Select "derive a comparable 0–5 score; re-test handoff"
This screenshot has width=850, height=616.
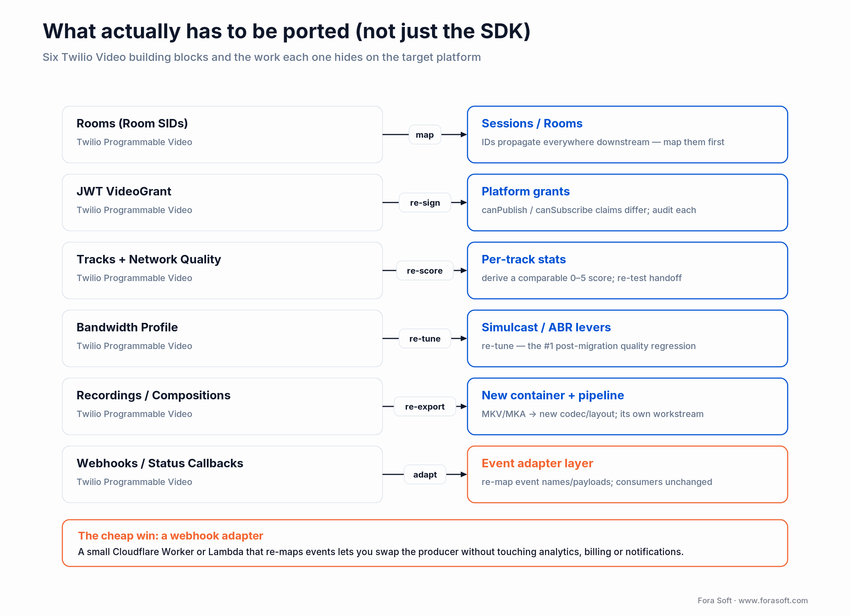point(581,278)
